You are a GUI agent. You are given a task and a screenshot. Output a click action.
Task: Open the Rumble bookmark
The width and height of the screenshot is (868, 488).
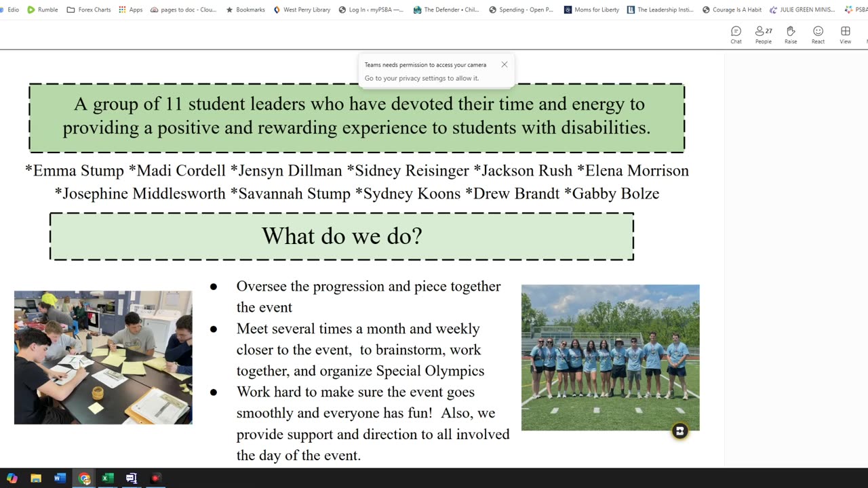tap(42, 9)
